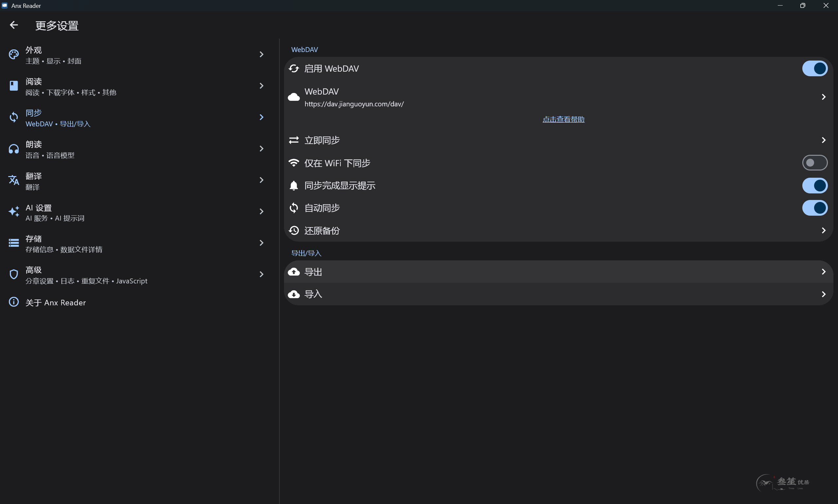The height and width of the screenshot is (504, 838).
Task: Expand 翻译 with its chevron
Action: 261,180
